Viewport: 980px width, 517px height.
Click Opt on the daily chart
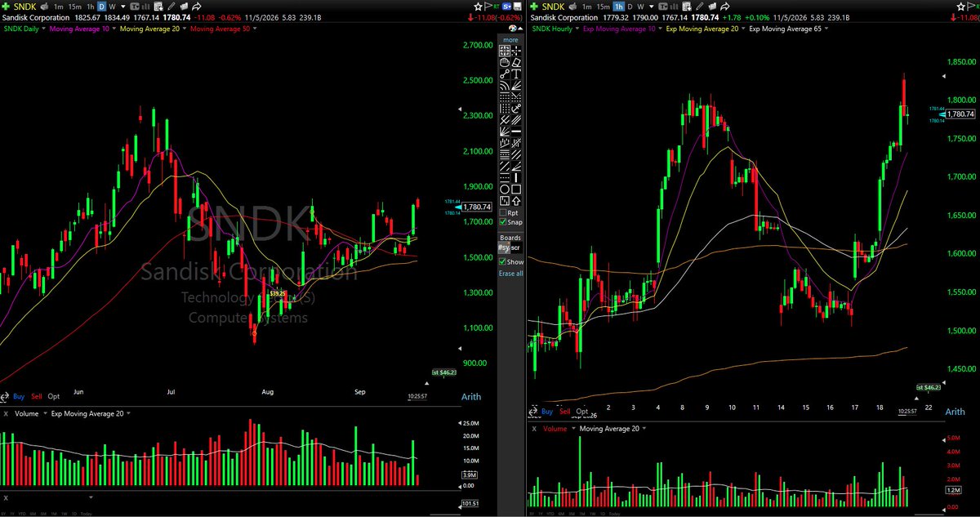(x=53, y=396)
